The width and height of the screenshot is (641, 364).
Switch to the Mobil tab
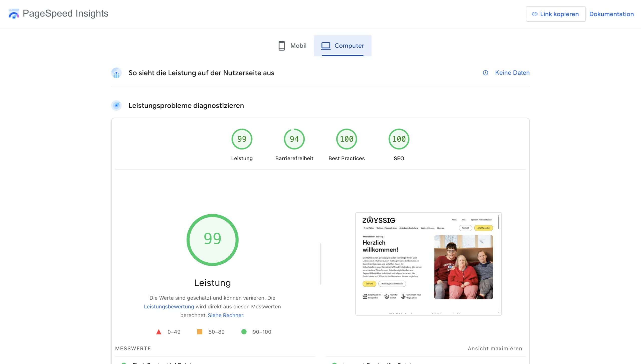[x=292, y=46]
